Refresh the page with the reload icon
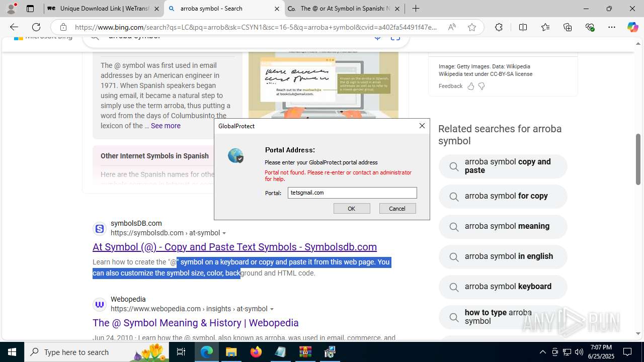 click(36, 27)
